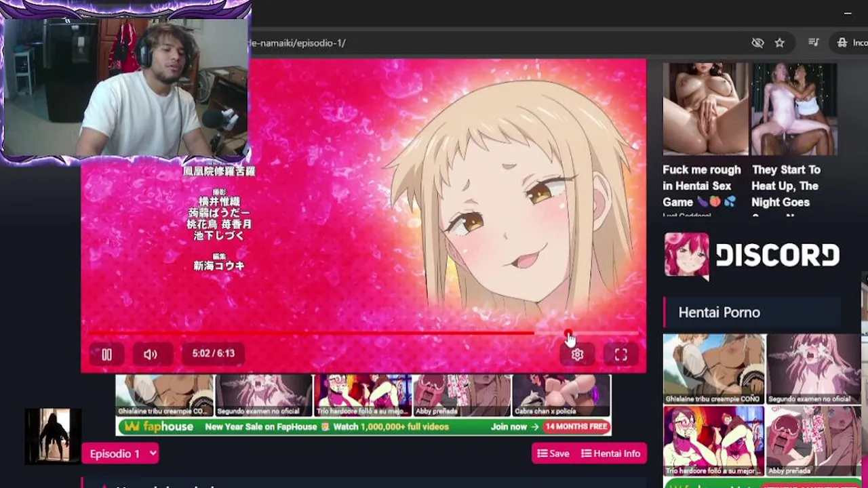Click the browser address bar URL
This screenshot has width=868, height=488.
tap(296, 43)
